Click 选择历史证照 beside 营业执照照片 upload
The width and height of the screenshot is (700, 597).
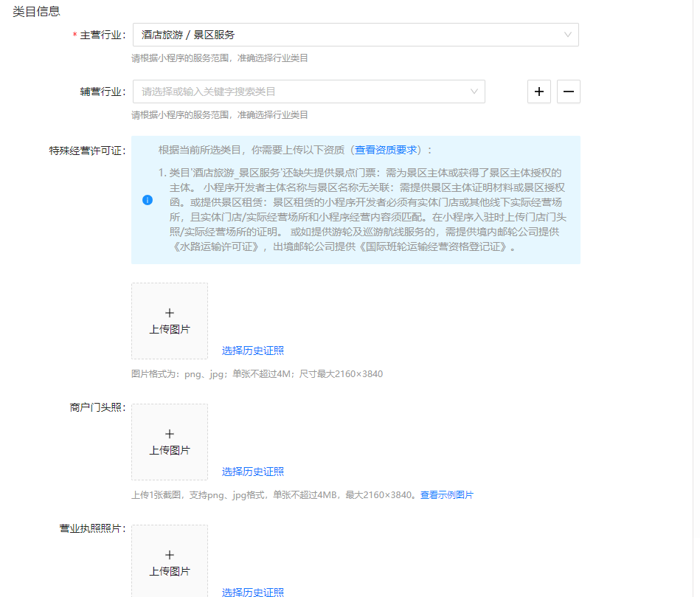252,592
